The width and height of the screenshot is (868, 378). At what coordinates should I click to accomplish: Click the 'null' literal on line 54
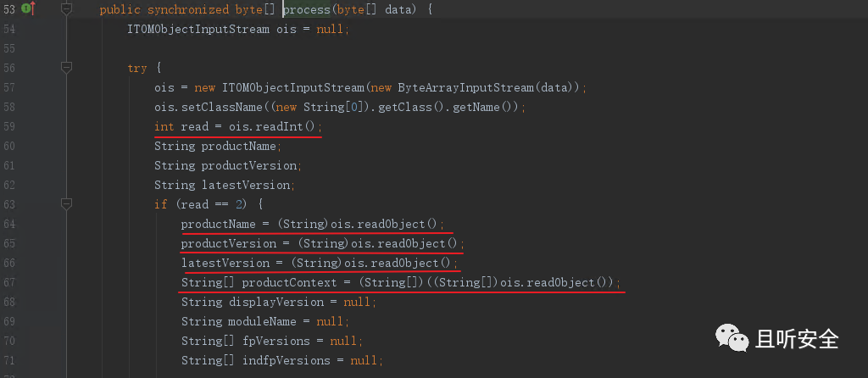[330, 29]
